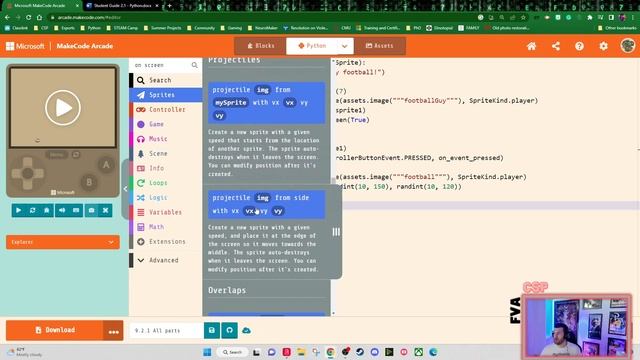Switch to the Student Guide browser tab
This screenshot has height=360, width=640.
coord(122,6)
